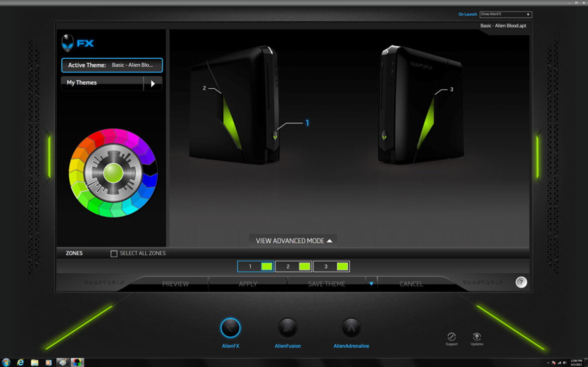Click the Alienware FX logo

coord(77,43)
